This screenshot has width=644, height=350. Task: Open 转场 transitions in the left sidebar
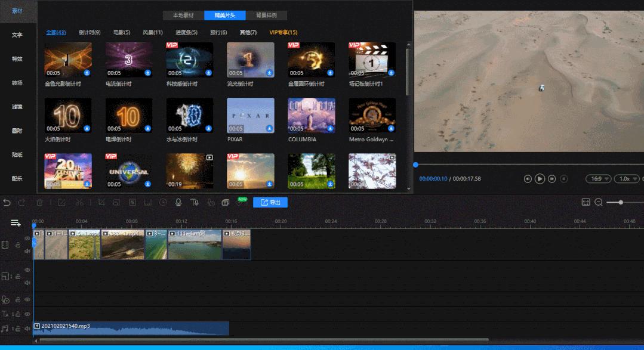click(x=17, y=83)
